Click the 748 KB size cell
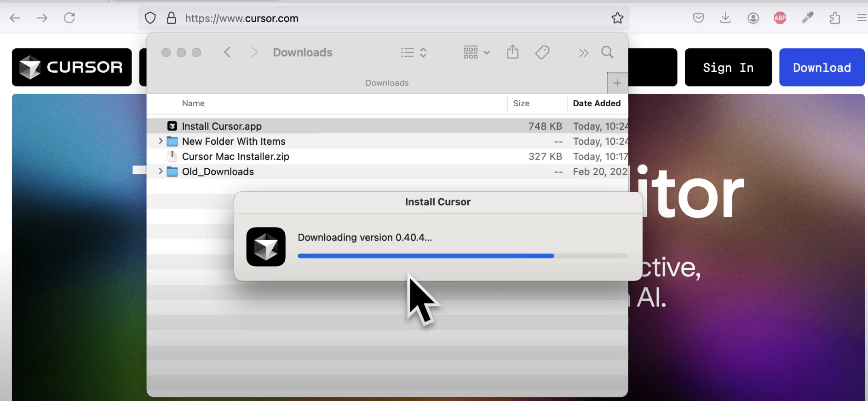The width and height of the screenshot is (868, 401). click(545, 126)
